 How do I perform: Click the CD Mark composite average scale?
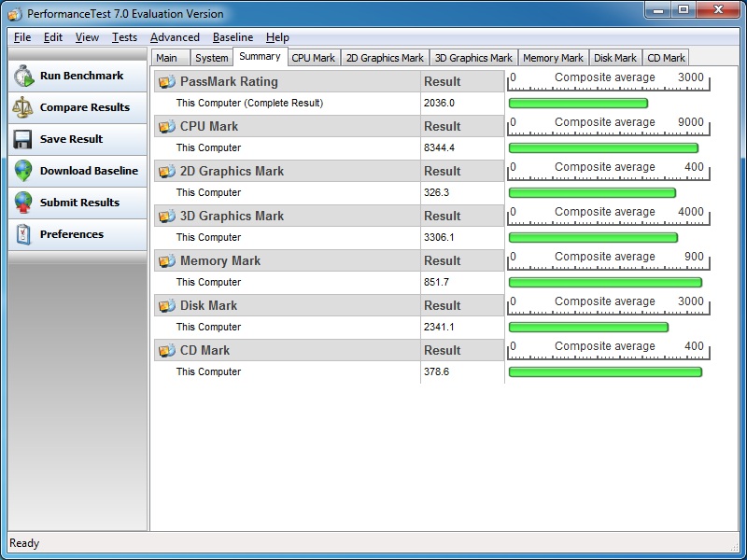coord(609,350)
